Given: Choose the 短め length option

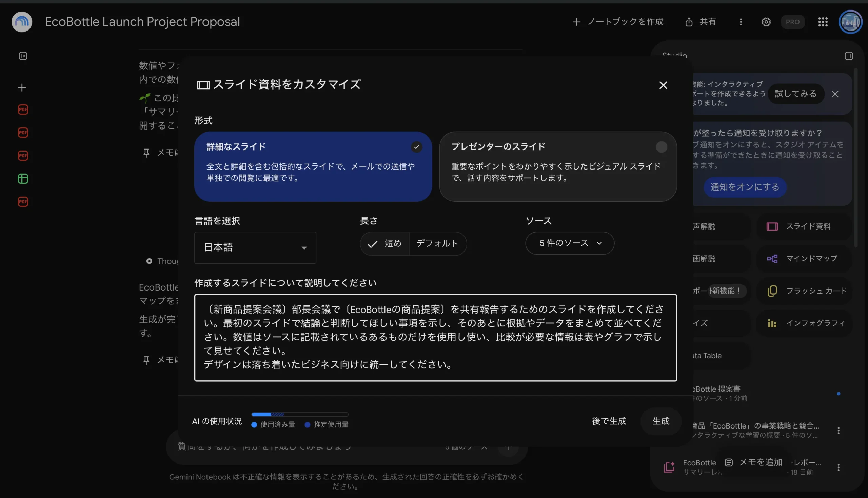Looking at the screenshot, I should [384, 243].
